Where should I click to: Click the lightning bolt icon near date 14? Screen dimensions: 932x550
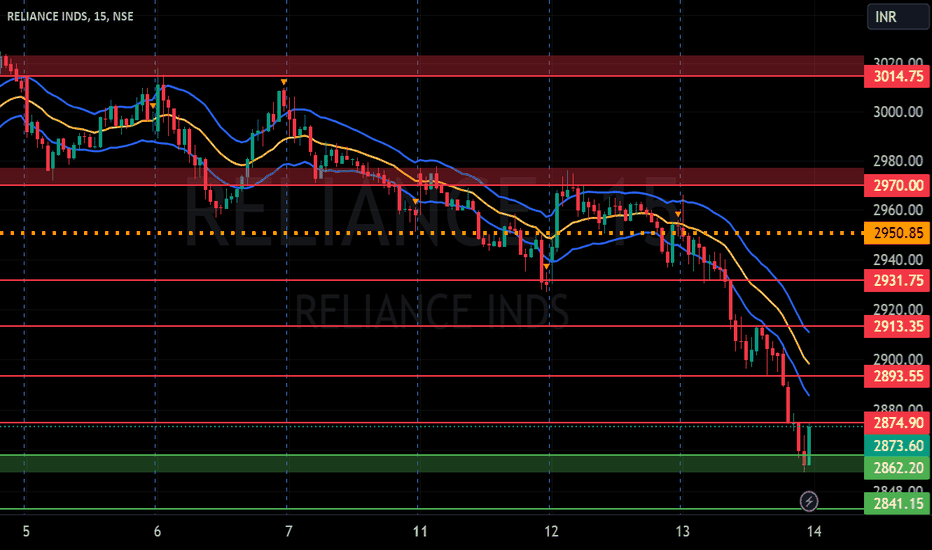(x=808, y=501)
